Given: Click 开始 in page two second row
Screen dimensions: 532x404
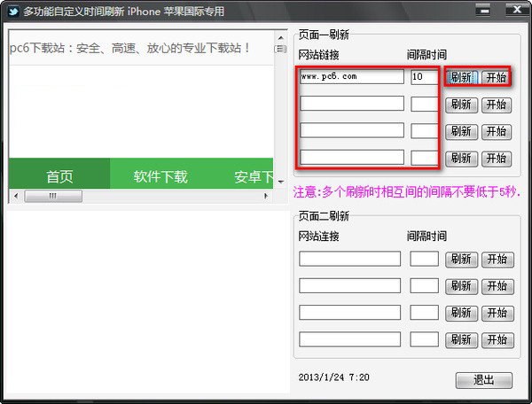Looking at the screenshot, I should tap(497, 287).
